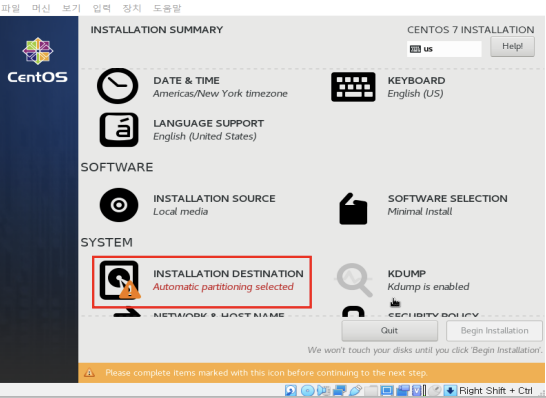Open the 도움말 menu
The image size is (546, 398).
click(x=167, y=8)
